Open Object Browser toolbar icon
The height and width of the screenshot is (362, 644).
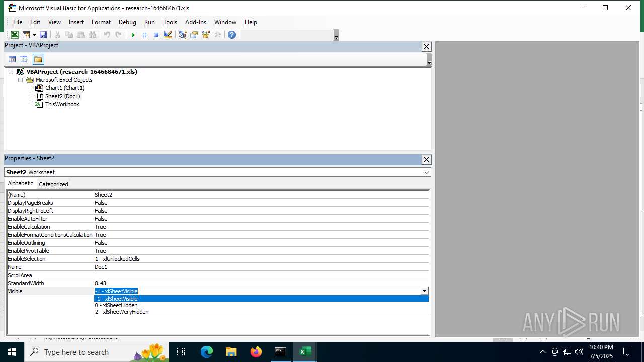pos(206,35)
